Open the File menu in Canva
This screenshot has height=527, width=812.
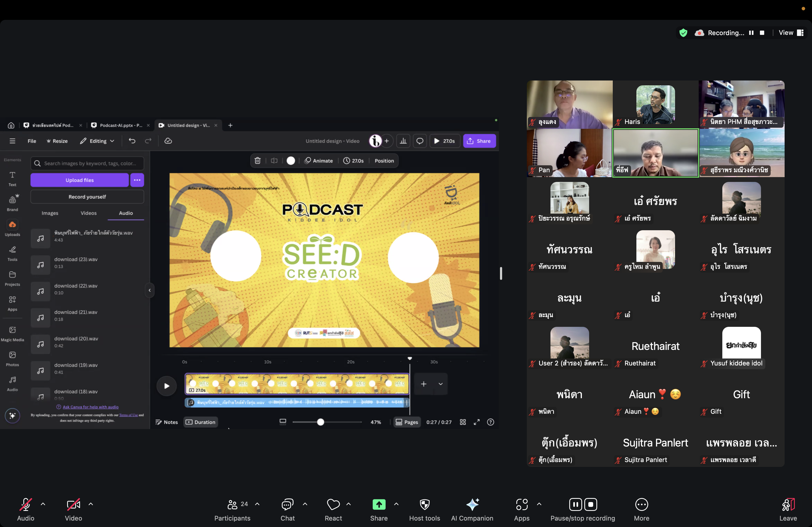tap(32, 141)
